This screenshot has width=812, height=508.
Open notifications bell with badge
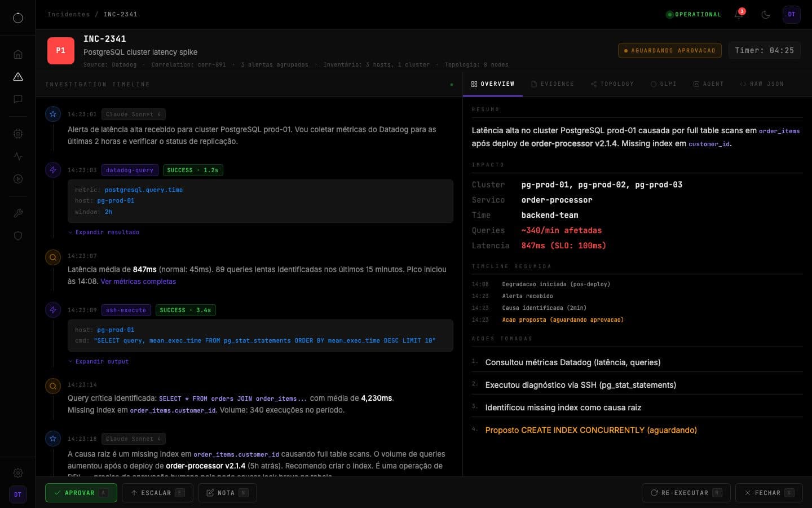[739, 14]
